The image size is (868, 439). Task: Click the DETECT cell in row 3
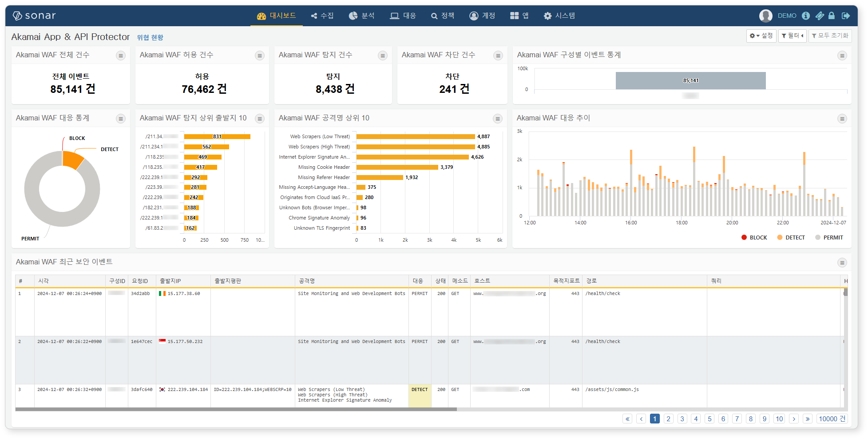pyautogui.click(x=420, y=395)
